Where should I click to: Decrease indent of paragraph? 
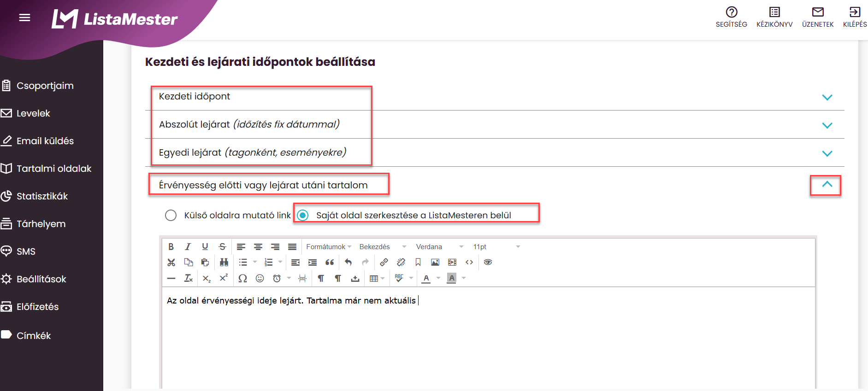click(295, 263)
